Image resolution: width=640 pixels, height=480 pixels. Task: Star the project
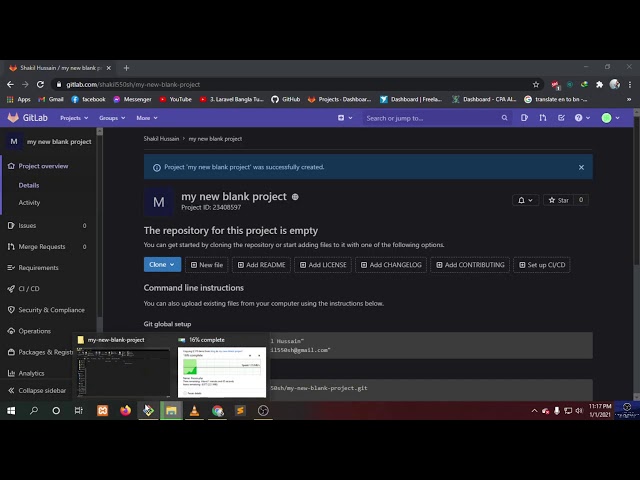pos(558,200)
